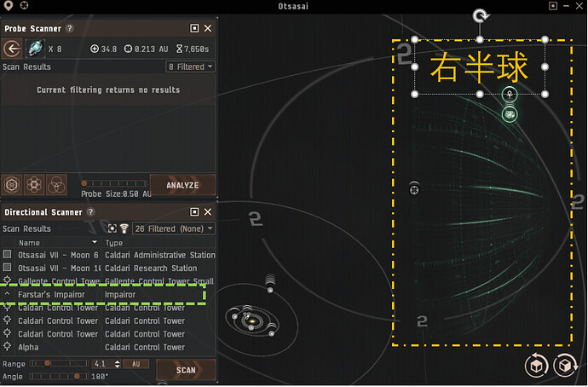
Task: Tick checkbox for Otsasai VII - Moon 16
Action: click(x=7, y=268)
